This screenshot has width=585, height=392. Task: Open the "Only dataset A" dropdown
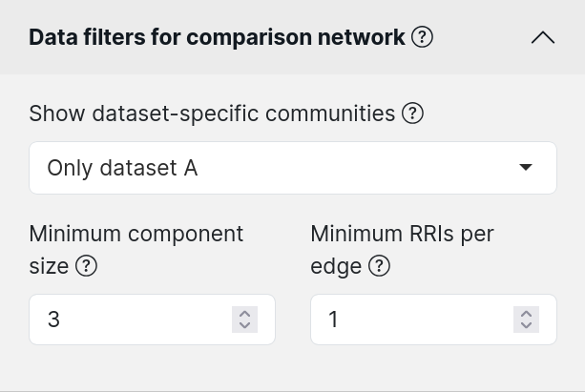293,168
